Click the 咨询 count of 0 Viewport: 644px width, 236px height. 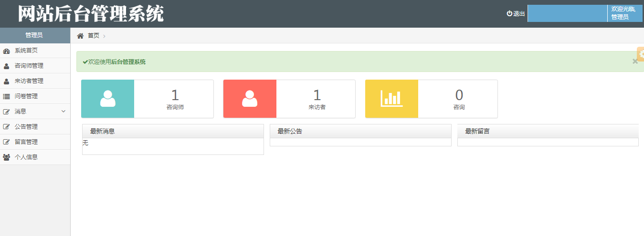click(459, 95)
